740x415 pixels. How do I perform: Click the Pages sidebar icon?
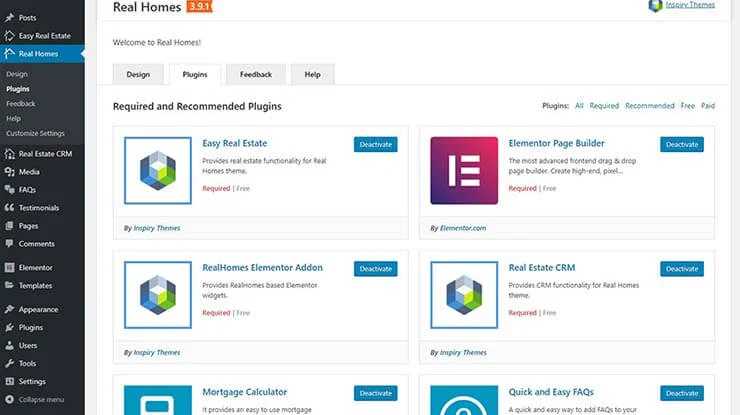click(9, 226)
